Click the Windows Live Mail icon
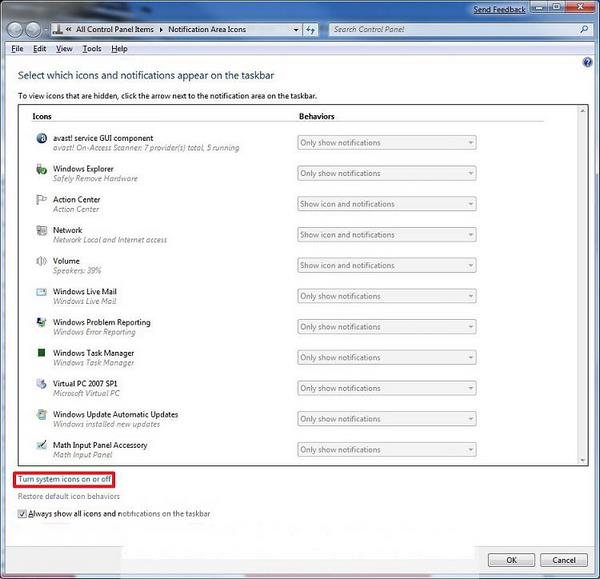The image size is (600, 579). (41, 292)
